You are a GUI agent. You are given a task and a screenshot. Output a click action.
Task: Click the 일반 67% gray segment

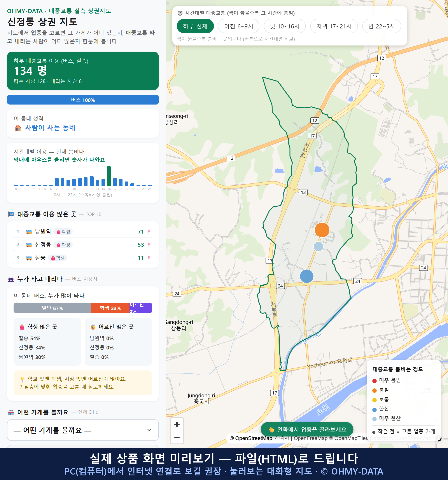52,308
